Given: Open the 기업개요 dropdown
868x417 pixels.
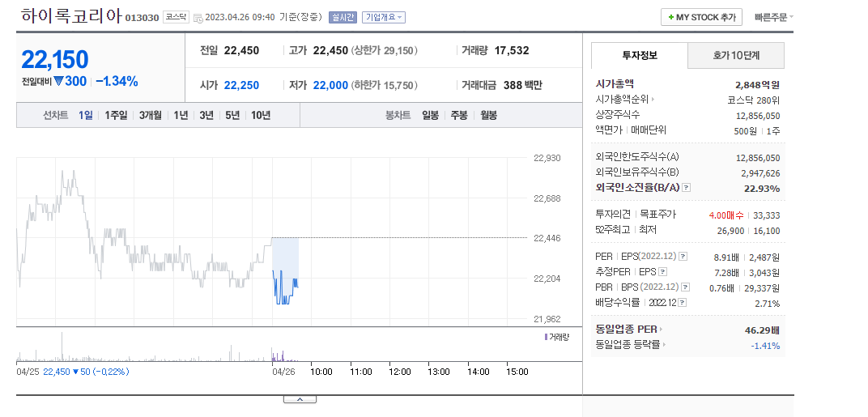Looking at the screenshot, I should pyautogui.click(x=384, y=17).
